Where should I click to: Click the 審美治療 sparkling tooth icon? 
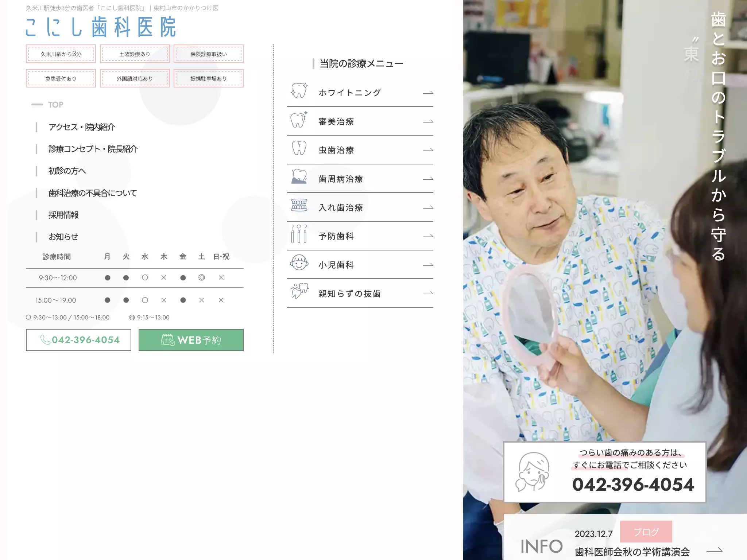tap(299, 119)
